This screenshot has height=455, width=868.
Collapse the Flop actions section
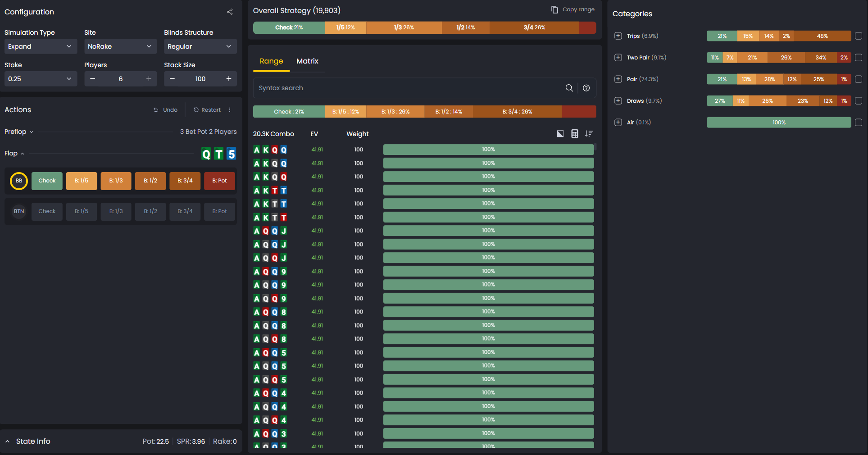(14, 153)
